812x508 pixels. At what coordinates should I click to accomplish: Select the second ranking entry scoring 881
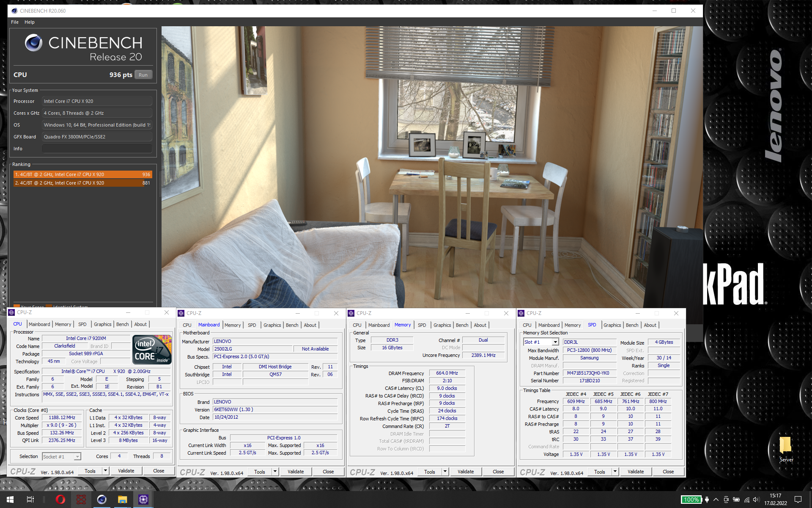[82, 183]
